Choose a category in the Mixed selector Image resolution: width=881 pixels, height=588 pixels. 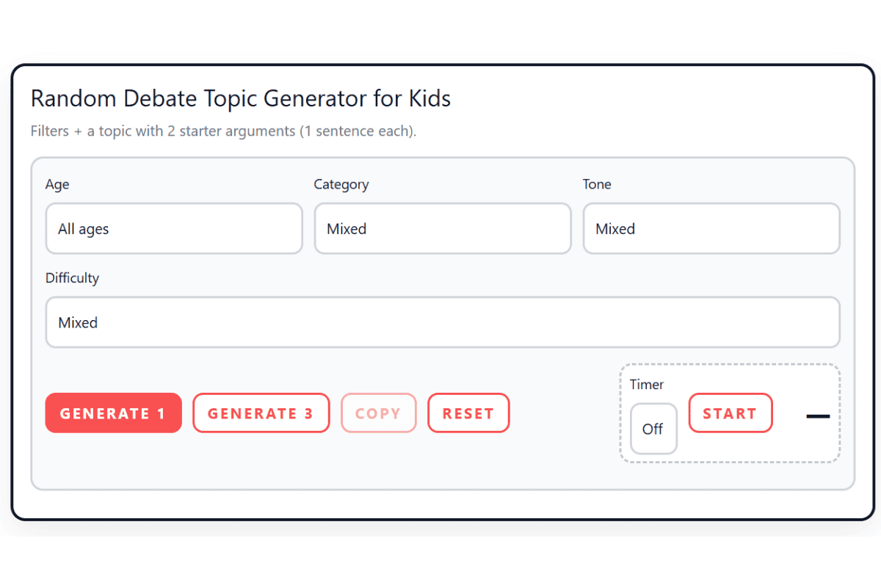(442, 228)
